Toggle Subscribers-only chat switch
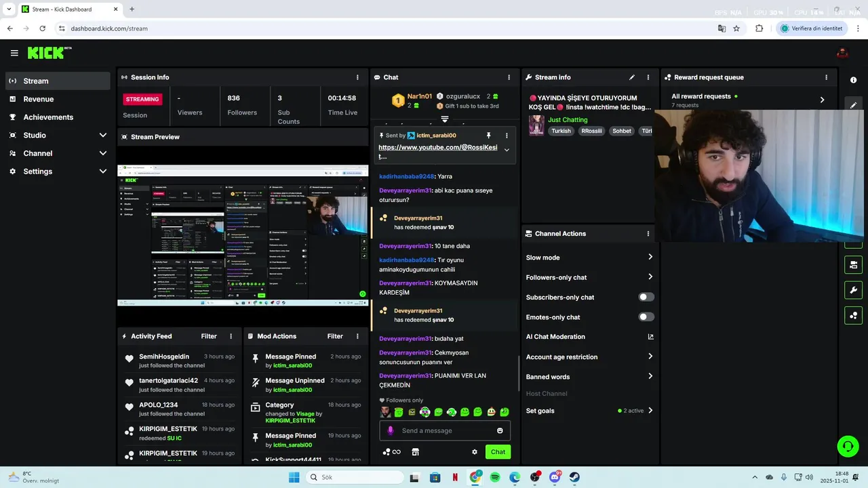 point(646,297)
